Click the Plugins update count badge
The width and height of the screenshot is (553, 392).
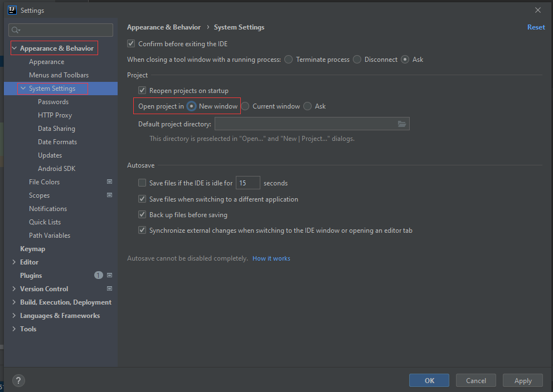click(99, 275)
